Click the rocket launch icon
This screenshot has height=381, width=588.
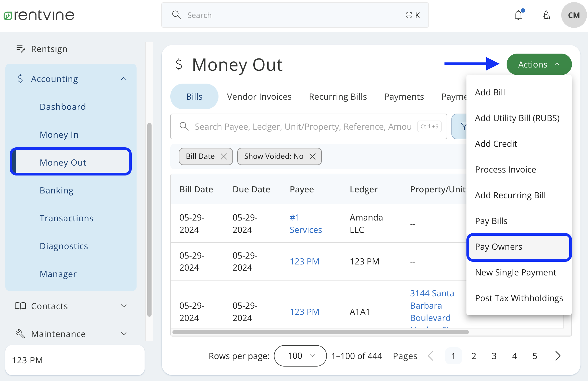546,15
